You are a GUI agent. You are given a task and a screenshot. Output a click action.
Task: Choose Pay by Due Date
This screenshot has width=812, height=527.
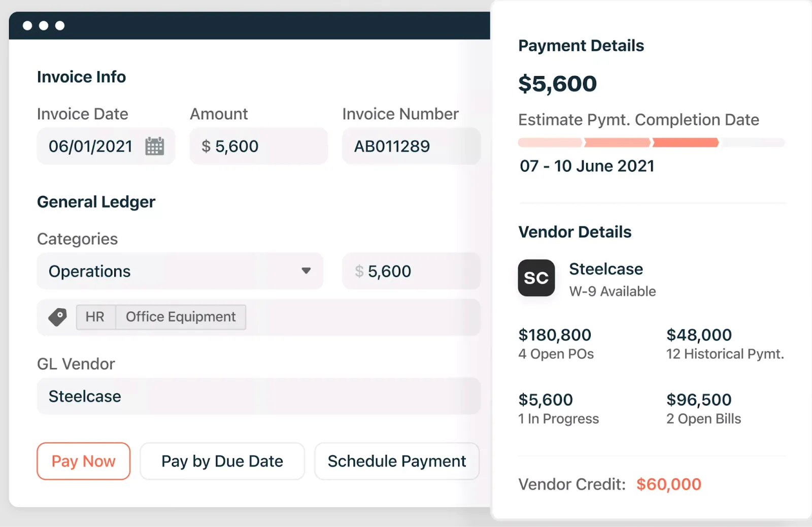click(222, 461)
